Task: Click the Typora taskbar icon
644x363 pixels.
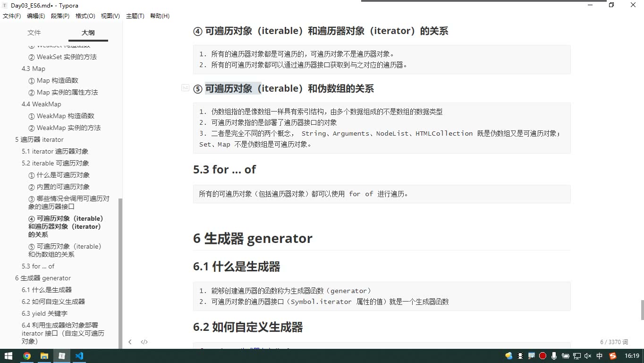Action: [x=61, y=356]
